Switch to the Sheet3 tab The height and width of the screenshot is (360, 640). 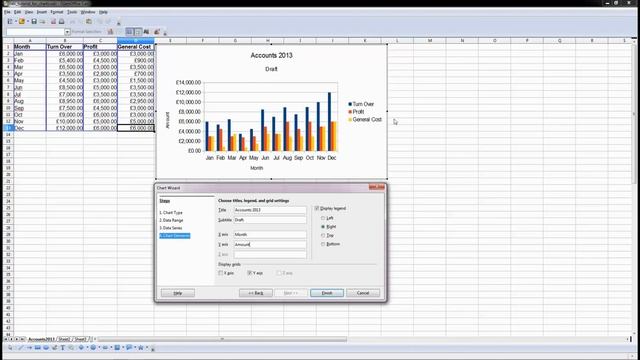tap(81, 339)
